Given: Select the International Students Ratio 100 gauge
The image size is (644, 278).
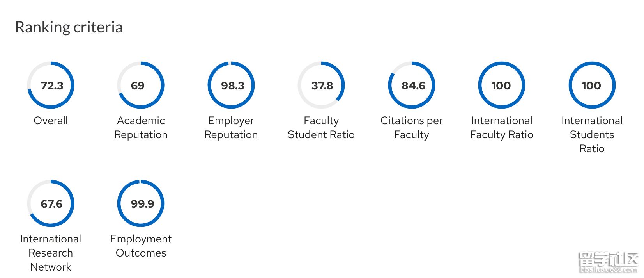Looking at the screenshot, I should (592, 85).
